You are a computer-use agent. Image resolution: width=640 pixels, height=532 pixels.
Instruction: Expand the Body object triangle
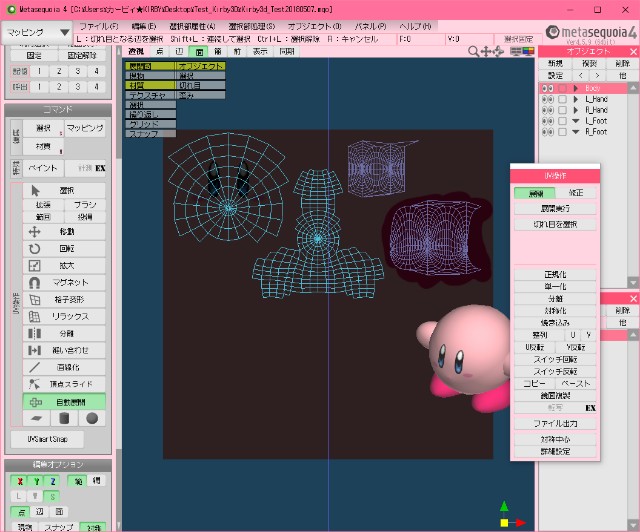[x=576, y=88]
